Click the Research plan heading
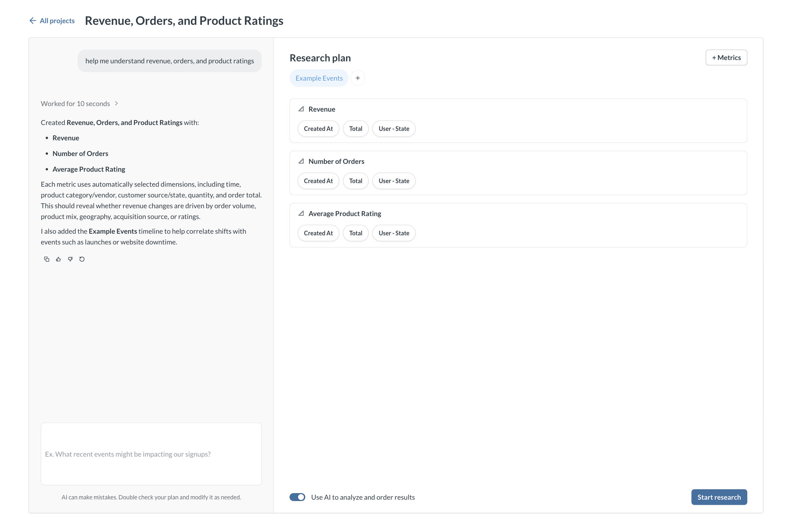 320,58
